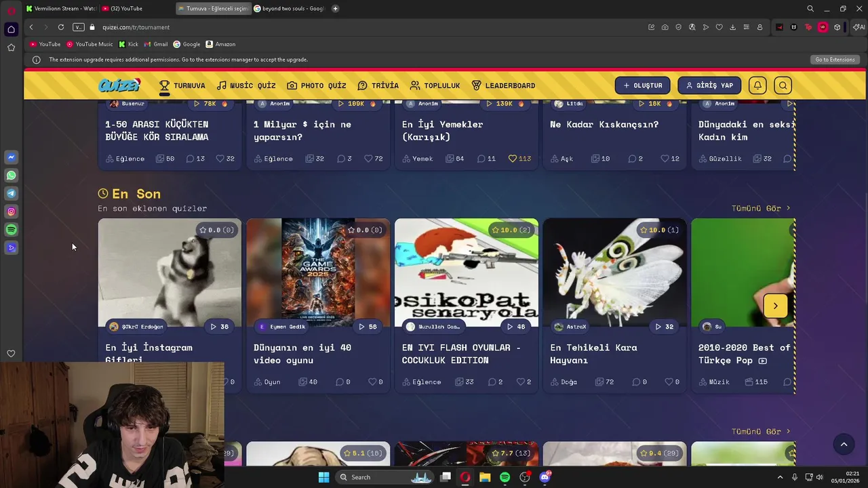Like the En İyi Yemekler quiz heart
The height and width of the screenshot is (488, 868).
click(513, 159)
